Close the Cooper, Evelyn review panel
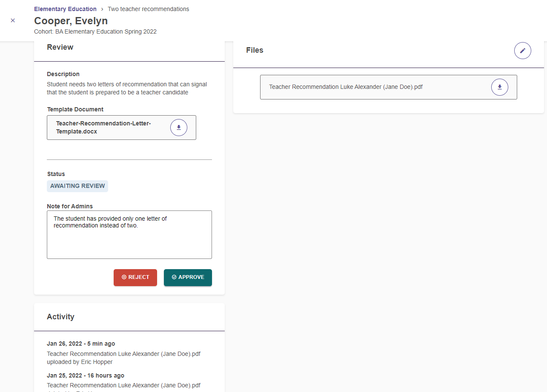The image size is (547, 392). (13, 20)
